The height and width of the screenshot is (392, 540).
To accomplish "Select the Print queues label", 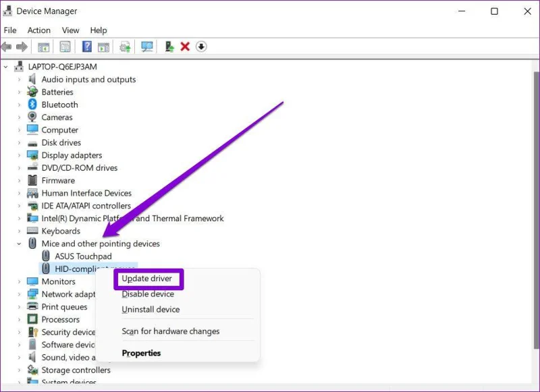I will pos(64,306).
